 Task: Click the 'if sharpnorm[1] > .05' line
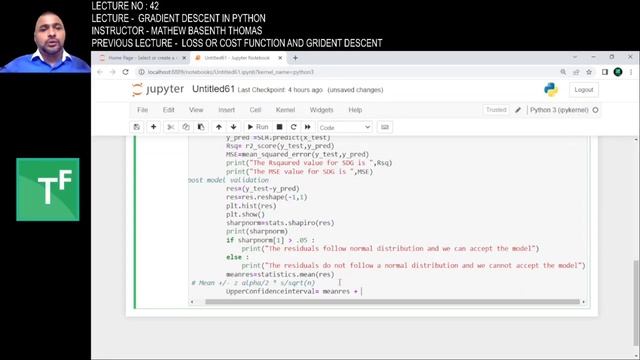point(270,240)
